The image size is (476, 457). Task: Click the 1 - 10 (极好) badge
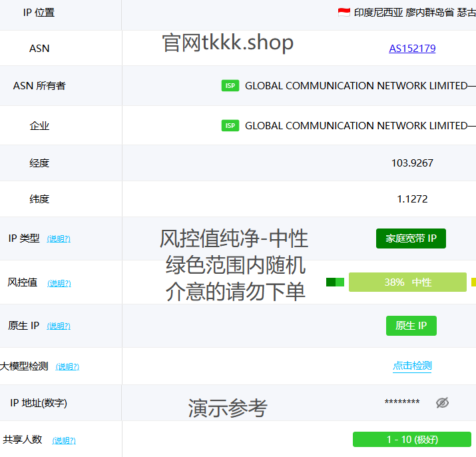tap(411, 440)
